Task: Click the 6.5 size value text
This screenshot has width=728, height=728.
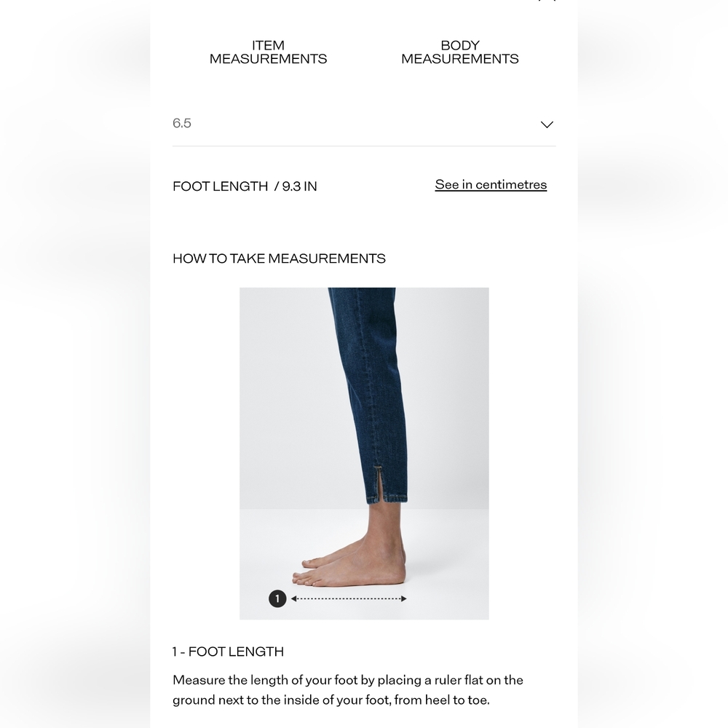Action: (x=182, y=123)
